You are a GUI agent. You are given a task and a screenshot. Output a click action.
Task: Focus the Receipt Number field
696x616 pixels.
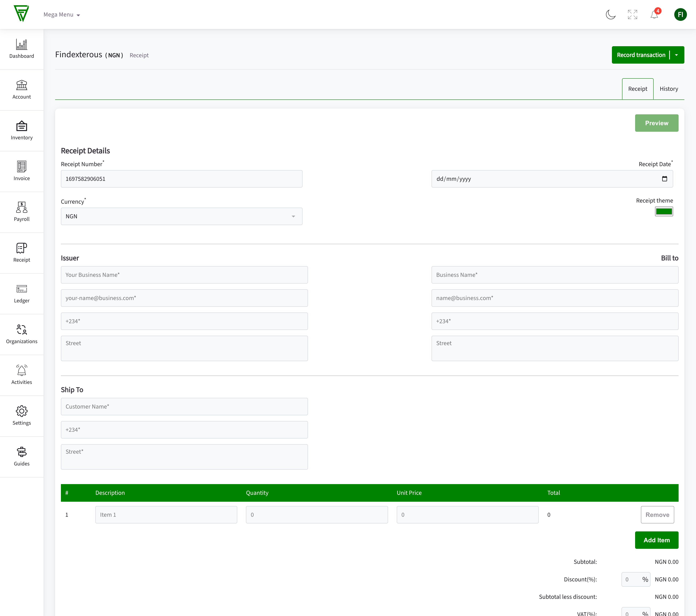181,179
